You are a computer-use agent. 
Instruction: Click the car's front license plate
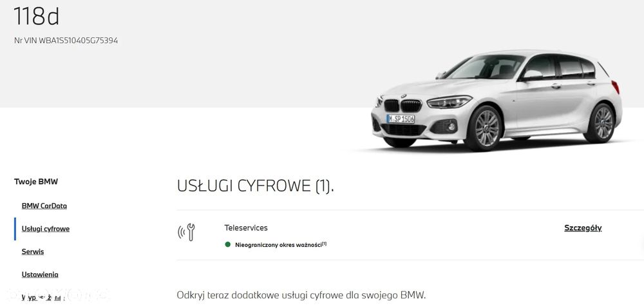(x=401, y=119)
